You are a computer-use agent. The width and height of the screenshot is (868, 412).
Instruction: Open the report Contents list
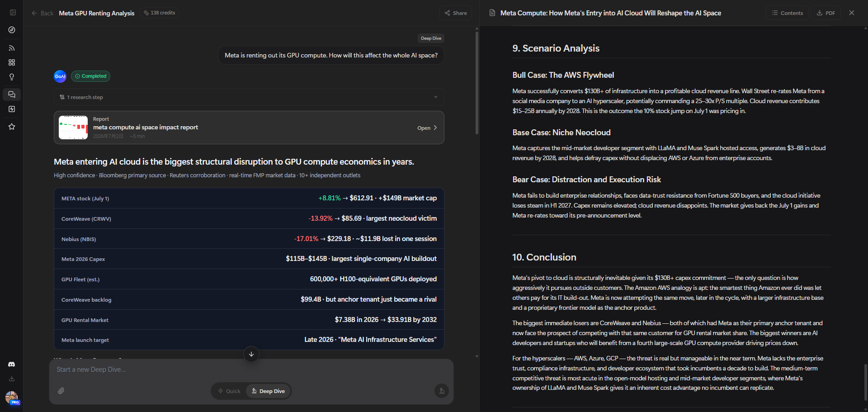788,13
